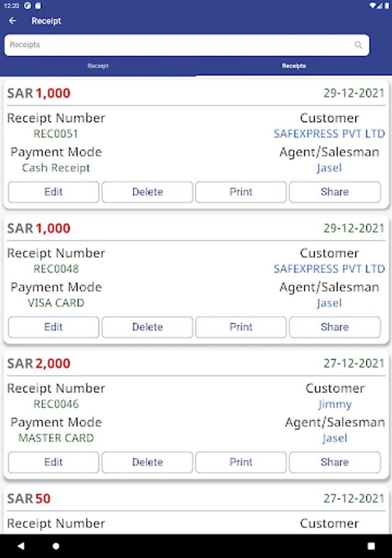This screenshot has height=558, width=392.
Task: Share receipt REC0048
Action: (334, 327)
